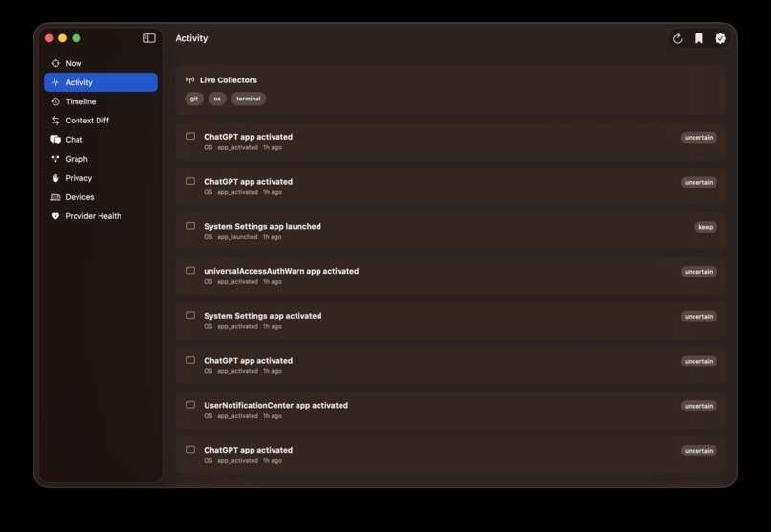Click the Privacy hand icon
Image resolution: width=771 pixels, height=532 pixels.
click(55, 178)
